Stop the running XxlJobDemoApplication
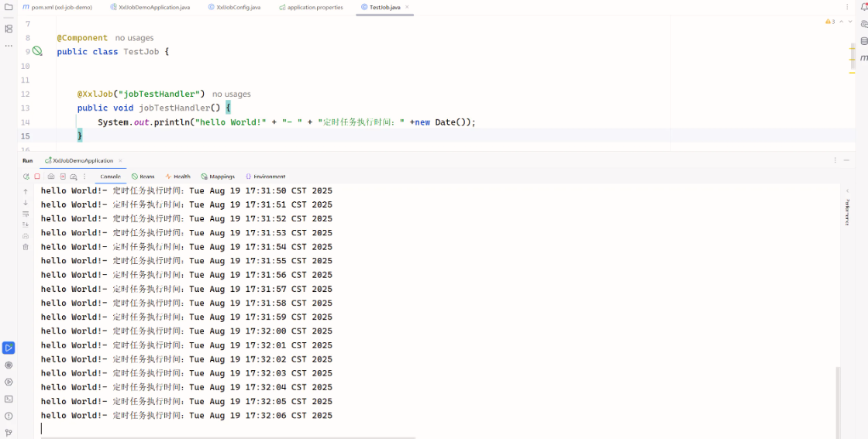This screenshot has width=868, height=439. 37,177
